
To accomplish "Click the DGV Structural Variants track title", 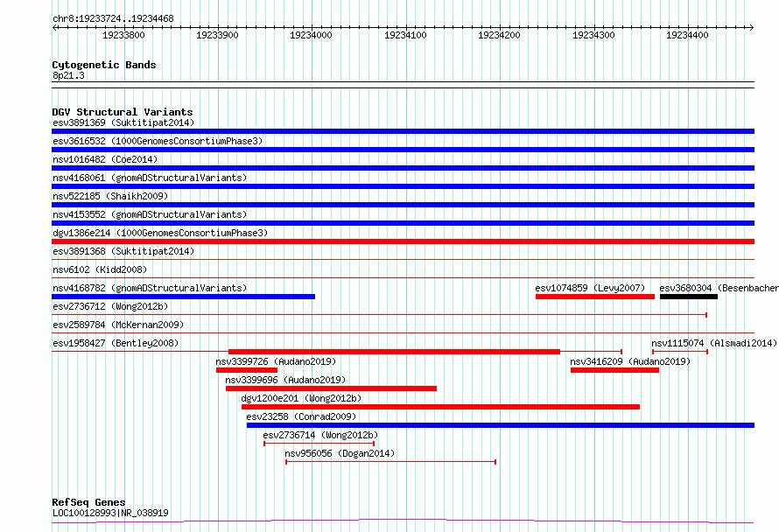I will coord(123,112).
